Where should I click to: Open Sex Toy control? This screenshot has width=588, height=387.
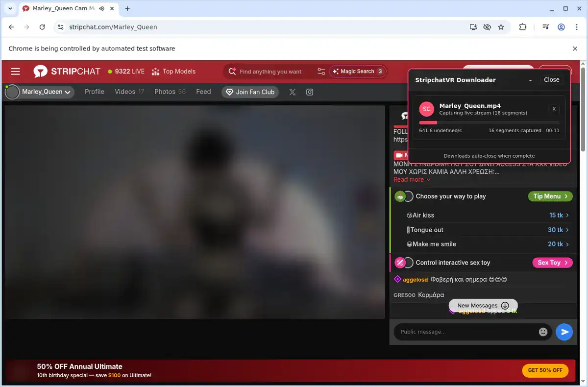552,263
